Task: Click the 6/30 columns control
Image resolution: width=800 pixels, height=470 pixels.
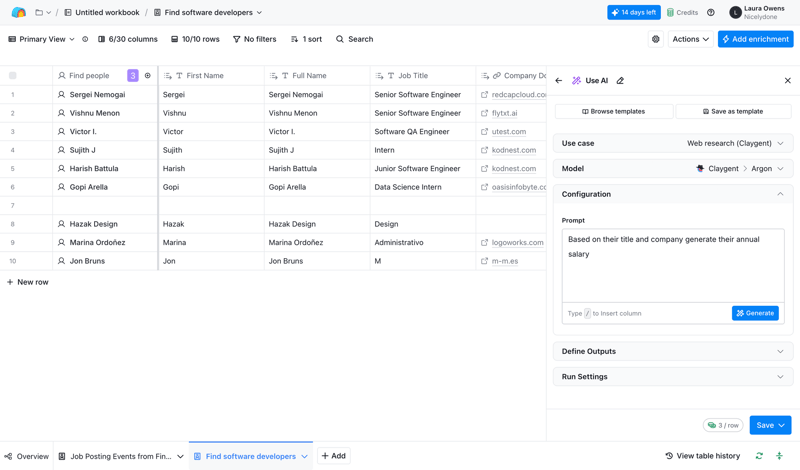Action: pyautogui.click(x=128, y=39)
